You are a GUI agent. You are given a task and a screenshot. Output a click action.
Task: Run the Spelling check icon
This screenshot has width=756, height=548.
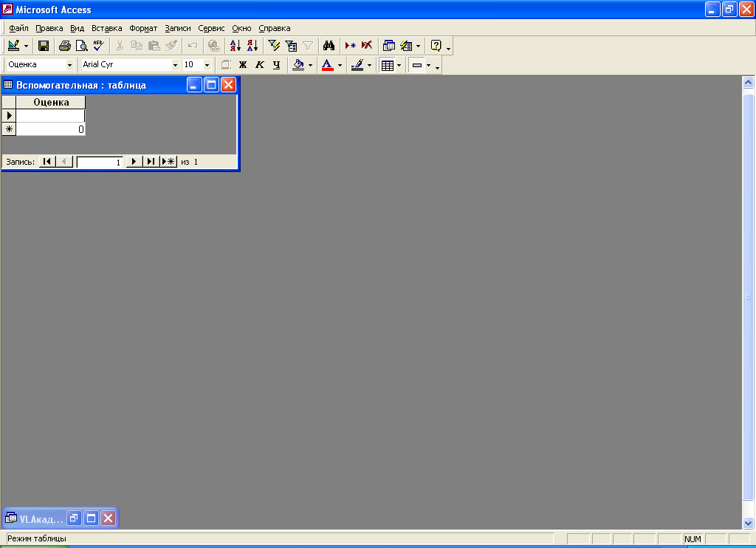pos(99,46)
